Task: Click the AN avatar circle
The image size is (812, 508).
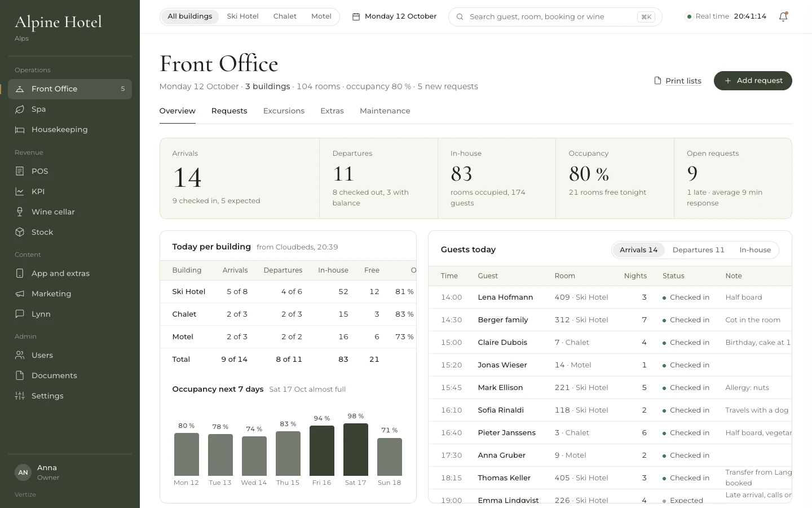Action: (x=23, y=472)
